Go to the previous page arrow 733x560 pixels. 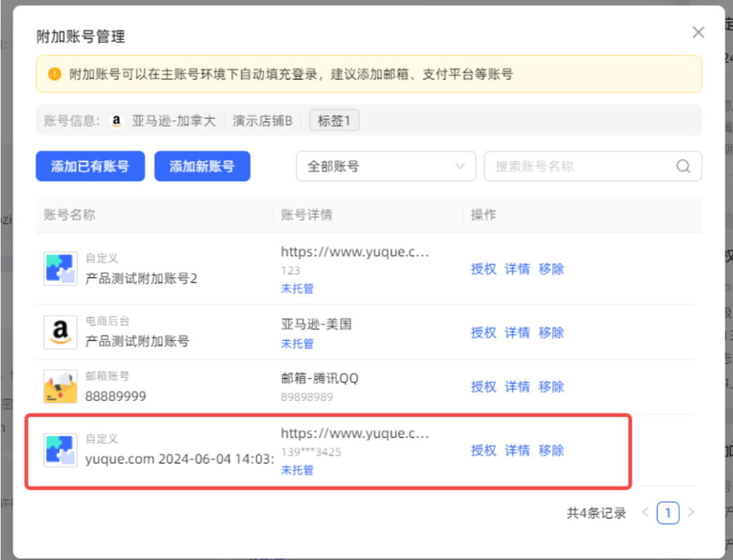(x=646, y=512)
